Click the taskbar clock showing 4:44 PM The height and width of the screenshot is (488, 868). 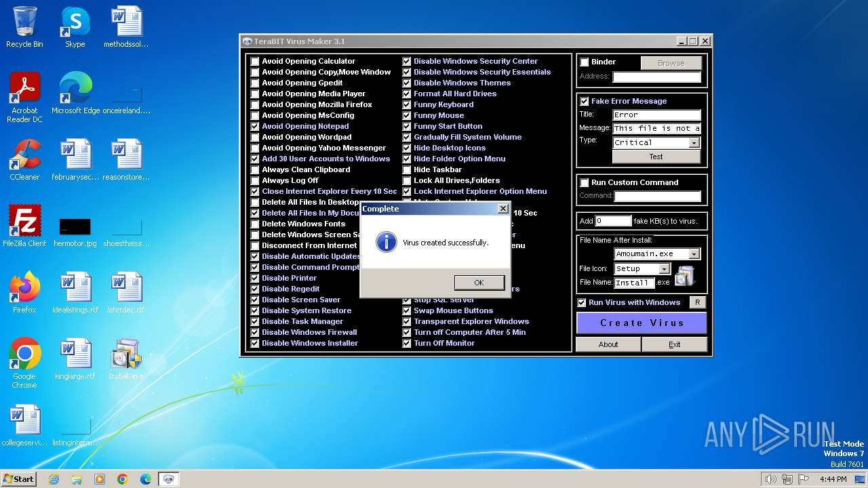[833, 479]
